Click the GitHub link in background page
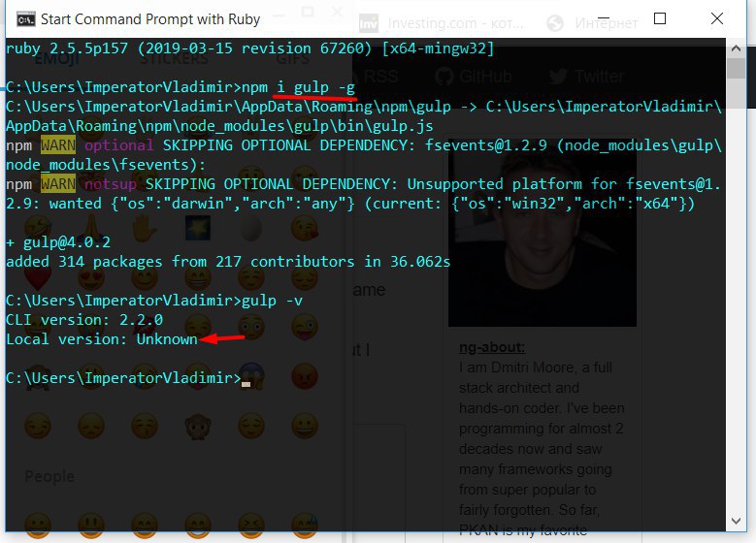Viewport: 756px width, 543px height. (473, 77)
